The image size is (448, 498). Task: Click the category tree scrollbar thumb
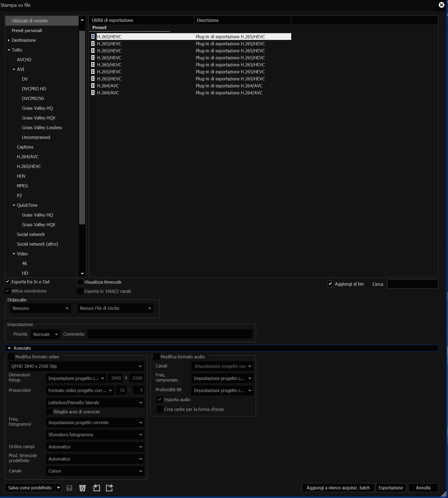(82, 127)
